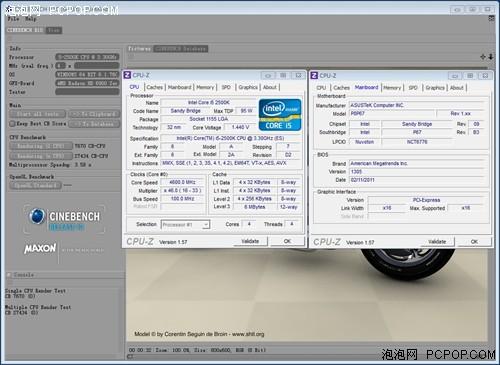The width and height of the screenshot is (500, 365).
Task: Click the MAXON logo in Cinebench
Action: point(40,248)
